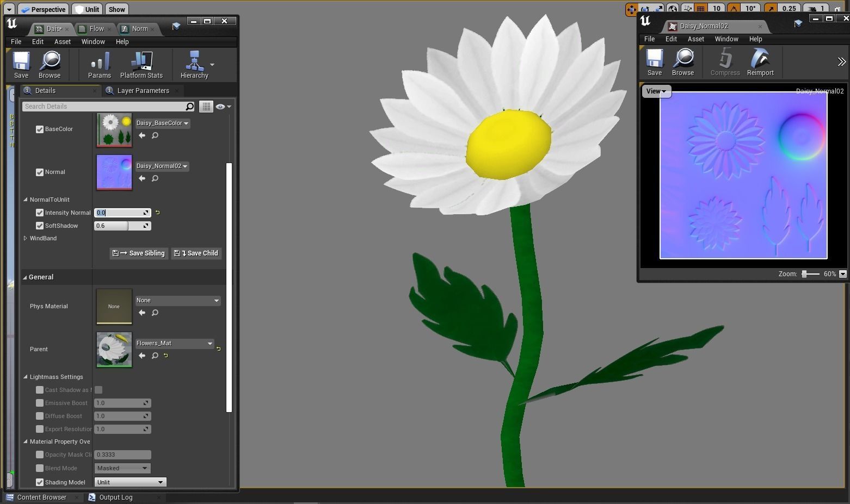
Task: Uncheck Intensity Normal override
Action: pos(40,213)
